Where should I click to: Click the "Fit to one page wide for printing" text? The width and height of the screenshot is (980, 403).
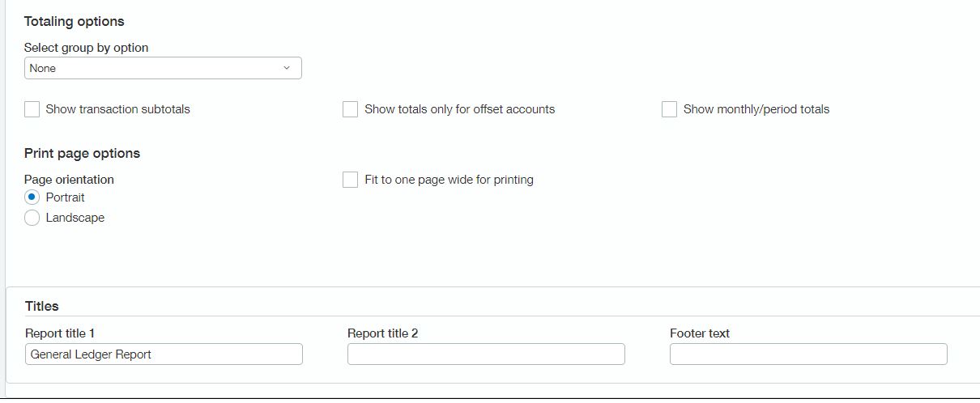(x=450, y=180)
